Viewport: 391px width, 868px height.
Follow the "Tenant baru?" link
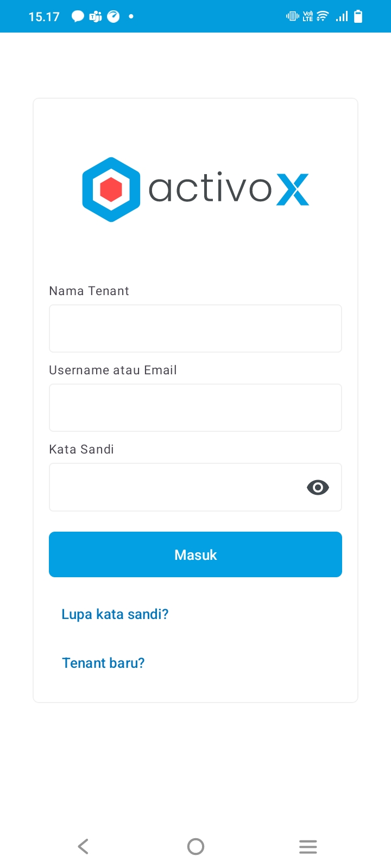(103, 663)
